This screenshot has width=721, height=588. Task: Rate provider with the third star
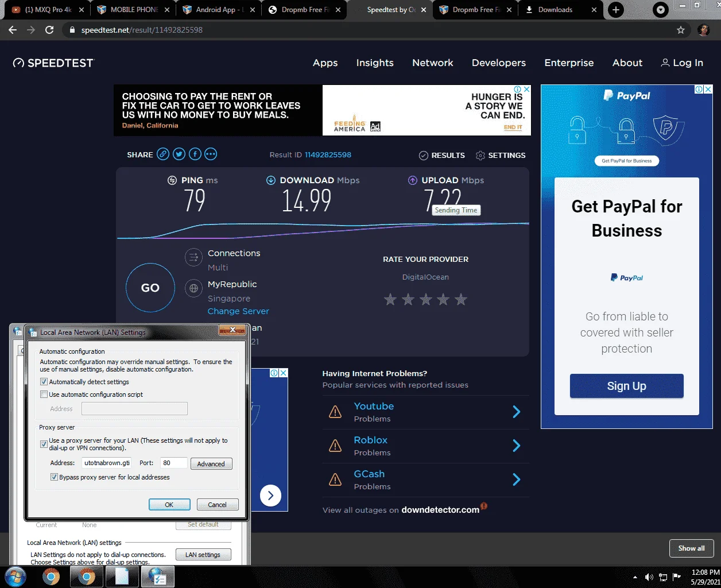click(x=426, y=299)
